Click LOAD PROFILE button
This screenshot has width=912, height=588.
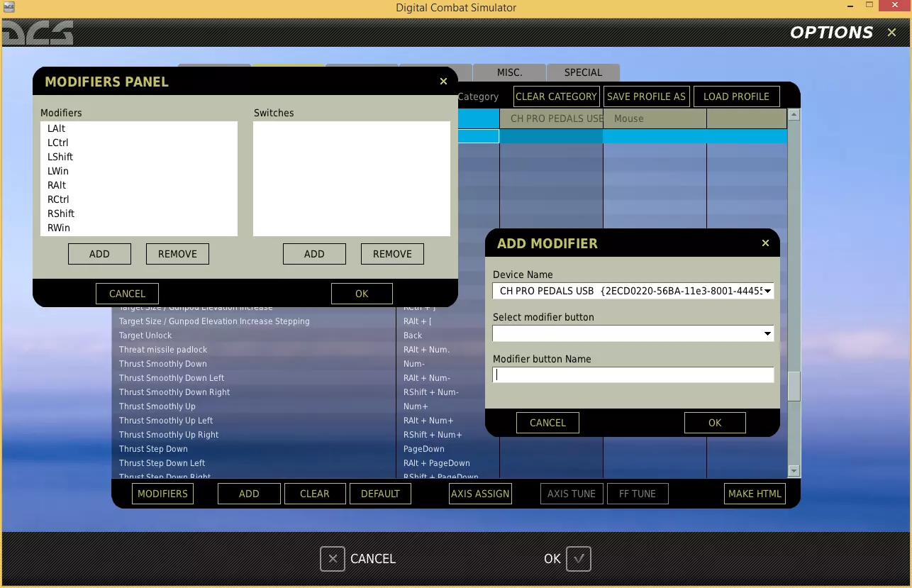[736, 96]
